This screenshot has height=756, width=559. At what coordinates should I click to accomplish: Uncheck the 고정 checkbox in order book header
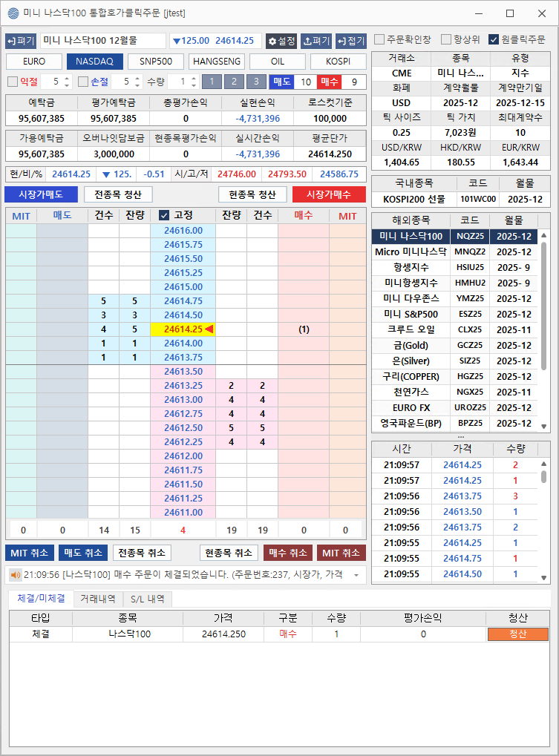coord(164,215)
